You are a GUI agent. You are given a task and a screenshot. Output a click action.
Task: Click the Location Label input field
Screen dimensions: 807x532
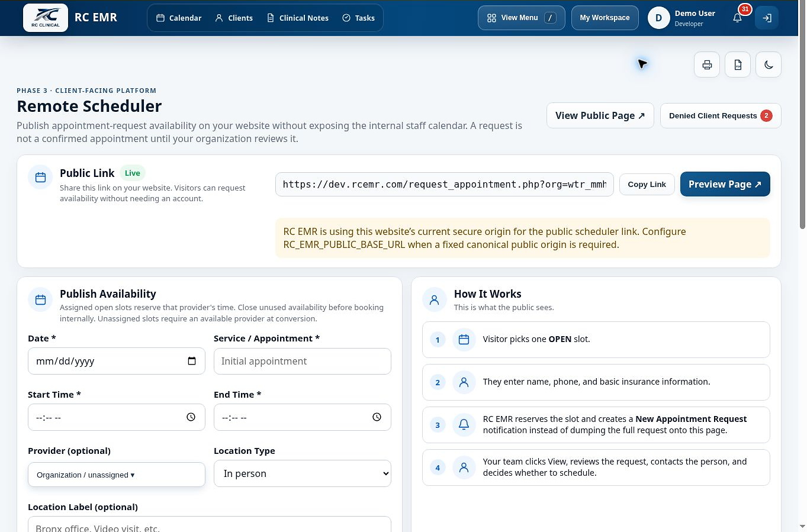(x=210, y=524)
